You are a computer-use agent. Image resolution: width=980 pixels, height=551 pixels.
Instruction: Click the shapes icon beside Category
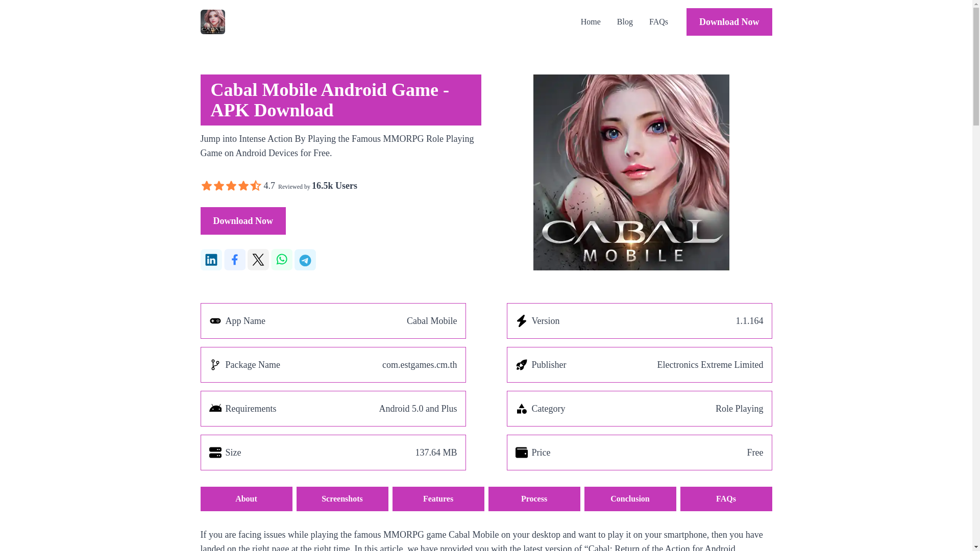(521, 409)
